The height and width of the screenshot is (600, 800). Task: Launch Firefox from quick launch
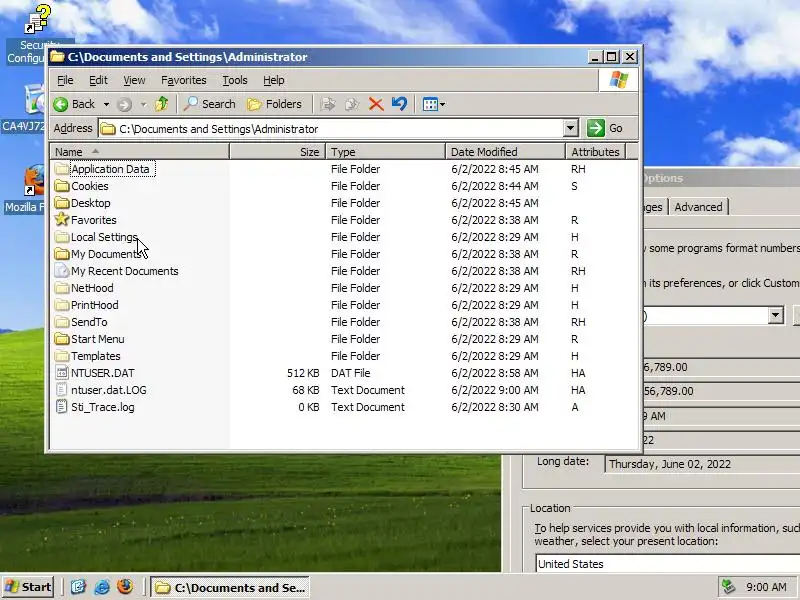pos(124,587)
